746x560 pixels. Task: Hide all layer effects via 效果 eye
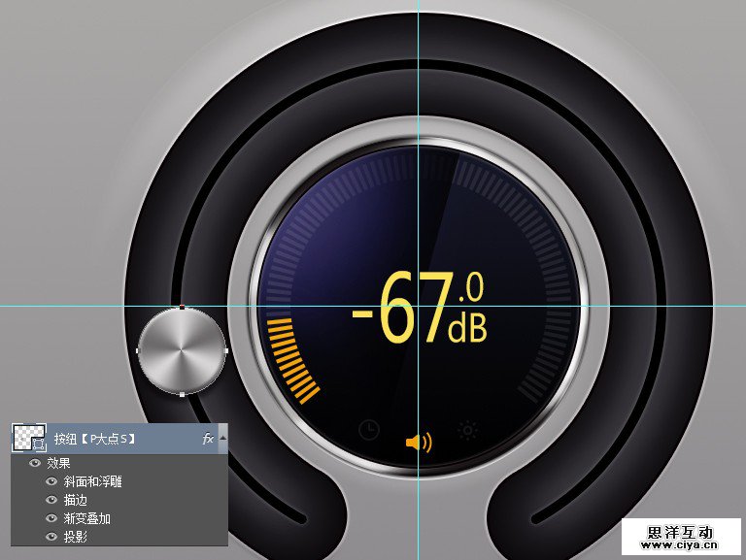click(35, 464)
